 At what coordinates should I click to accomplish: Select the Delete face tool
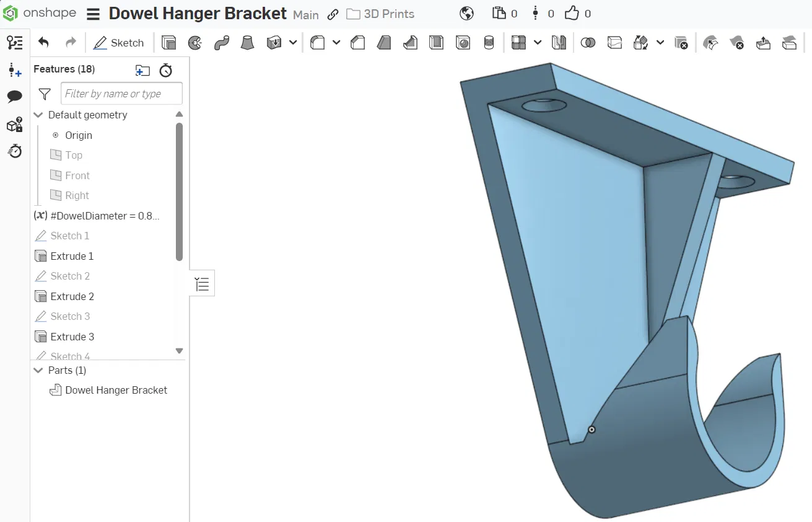(x=737, y=43)
